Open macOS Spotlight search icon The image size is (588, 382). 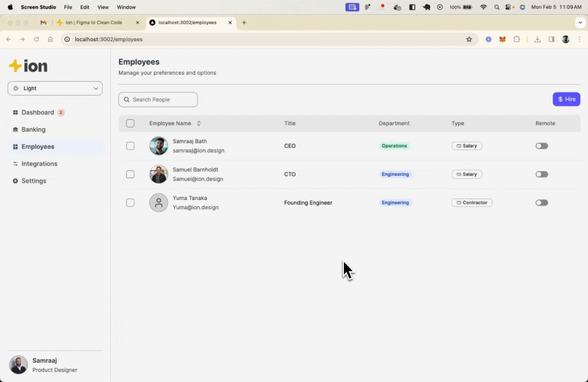[497, 7]
